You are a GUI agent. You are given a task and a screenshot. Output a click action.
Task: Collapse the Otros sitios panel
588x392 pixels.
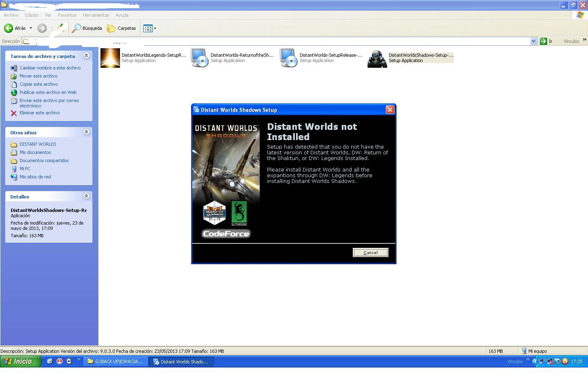(x=86, y=132)
